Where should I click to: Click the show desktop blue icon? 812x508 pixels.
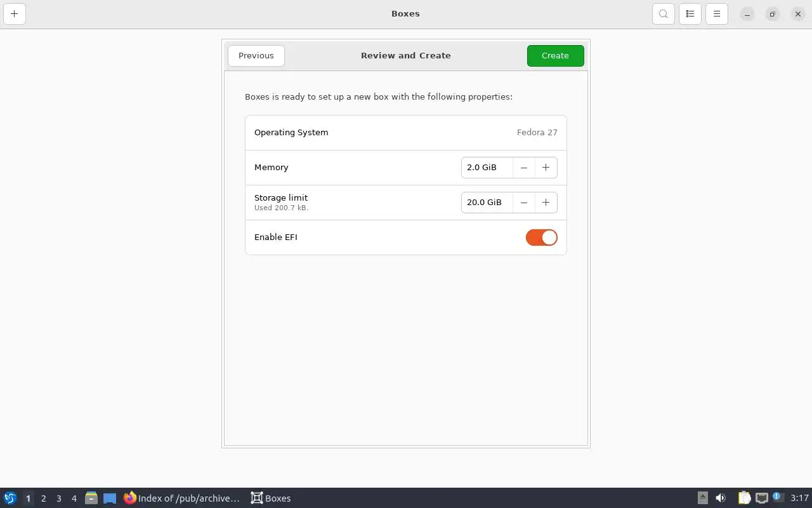[x=110, y=498]
